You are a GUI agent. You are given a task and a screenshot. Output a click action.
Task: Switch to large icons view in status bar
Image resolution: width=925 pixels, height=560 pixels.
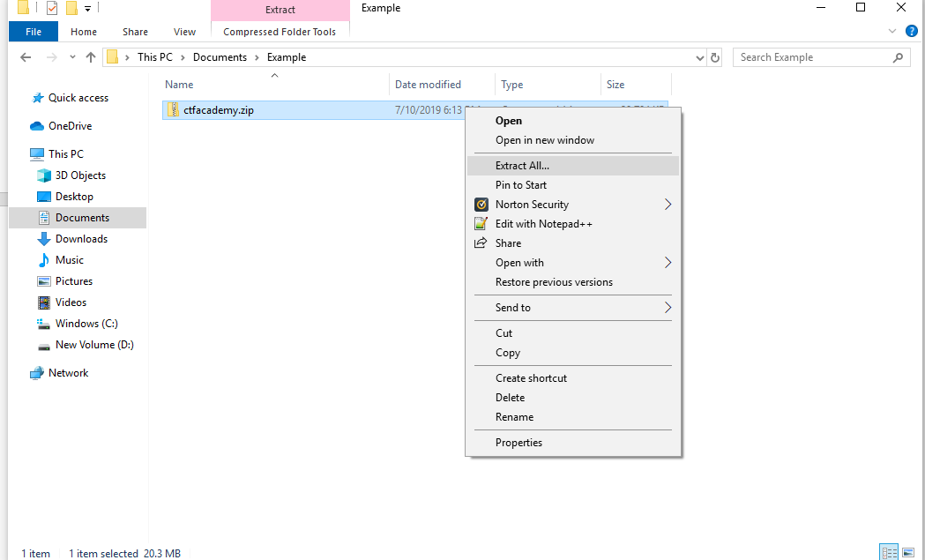tap(909, 552)
